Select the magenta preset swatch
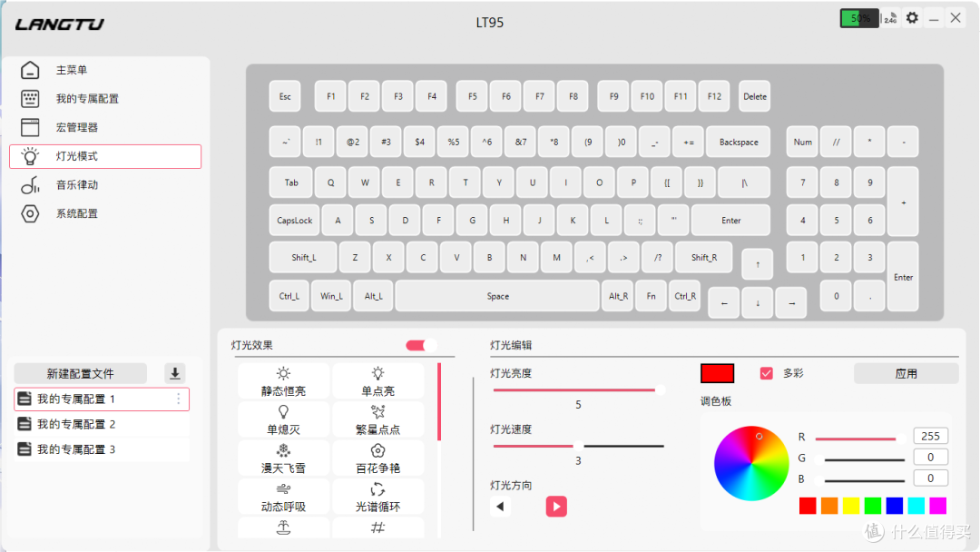The height and width of the screenshot is (552, 980). coord(938,506)
